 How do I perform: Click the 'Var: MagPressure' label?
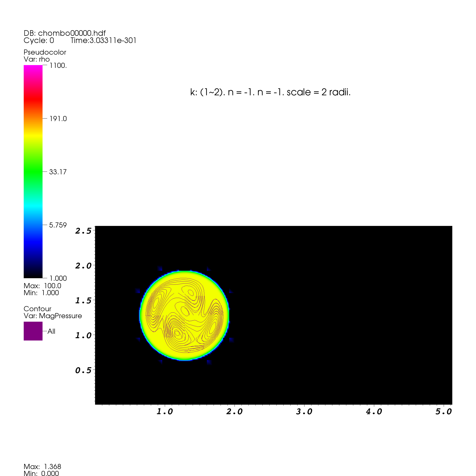pos(53,316)
